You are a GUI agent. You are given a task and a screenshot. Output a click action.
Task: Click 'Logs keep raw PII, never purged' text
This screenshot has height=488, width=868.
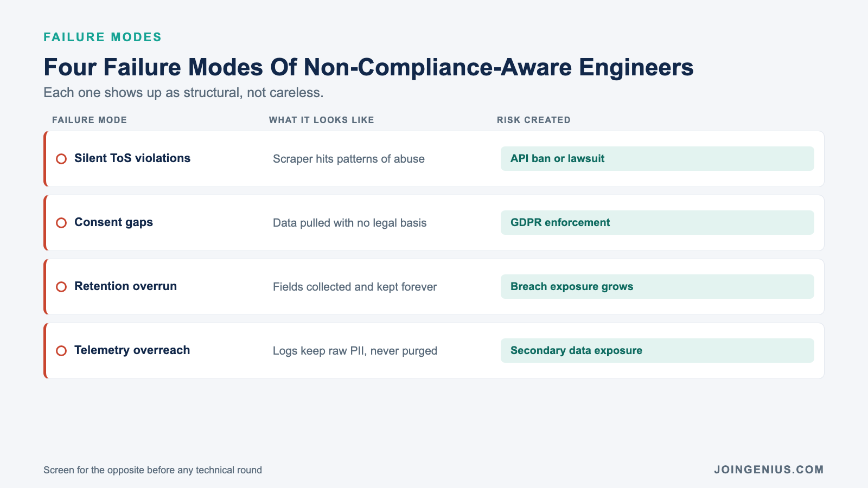tap(355, 351)
